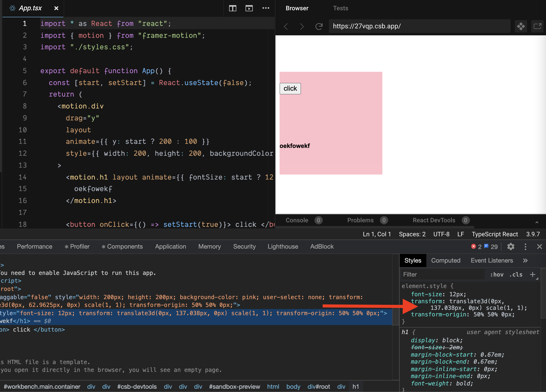This screenshot has width=546, height=392.
Task: Toggle element classes with .cls
Action: click(516, 274)
